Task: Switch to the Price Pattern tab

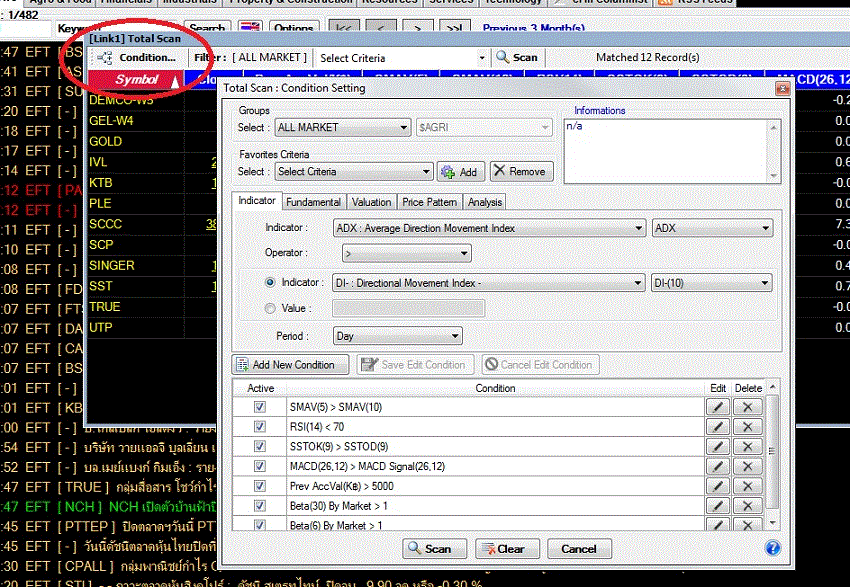Action: tap(429, 202)
